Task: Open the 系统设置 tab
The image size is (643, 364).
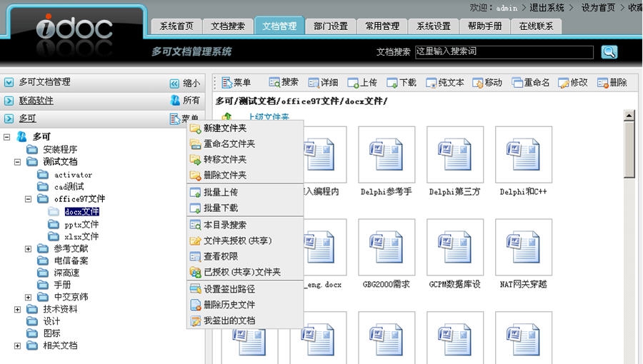Action: 434,26
